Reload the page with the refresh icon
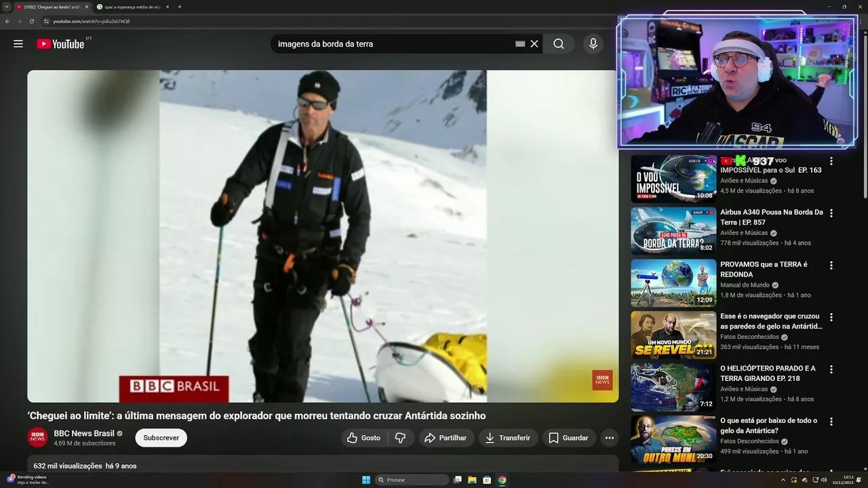The width and height of the screenshot is (868, 488). 31,21
